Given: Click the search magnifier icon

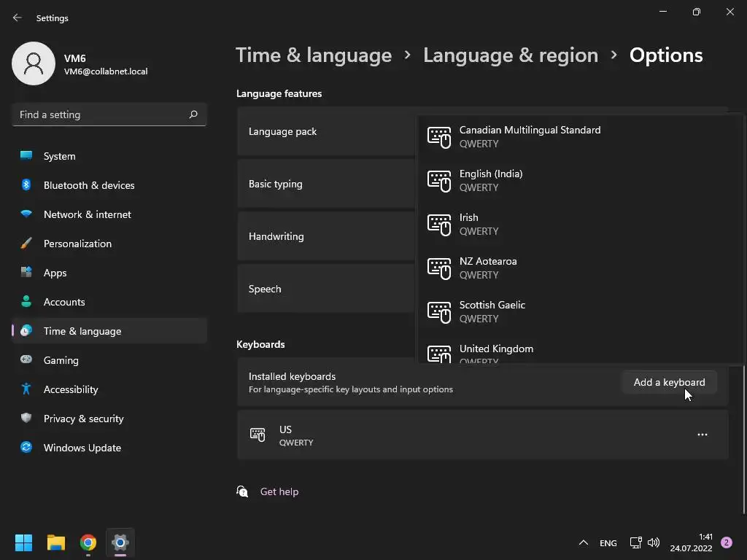Looking at the screenshot, I should click(x=193, y=114).
